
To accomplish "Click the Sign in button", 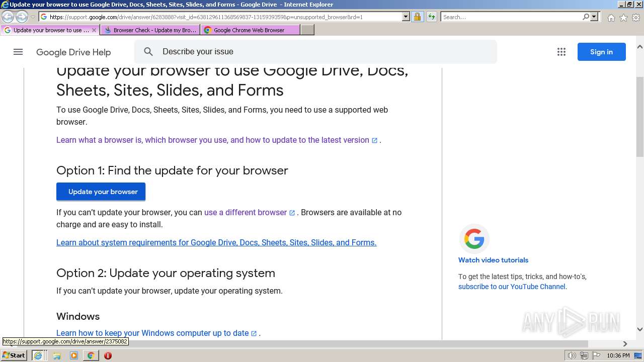I will click(x=601, y=52).
